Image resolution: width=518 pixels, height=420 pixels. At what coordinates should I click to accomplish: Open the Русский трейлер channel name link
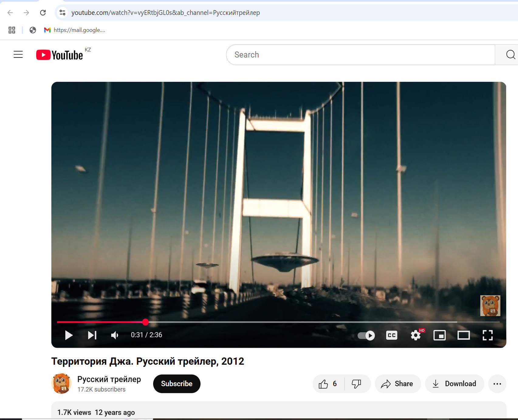pyautogui.click(x=109, y=379)
